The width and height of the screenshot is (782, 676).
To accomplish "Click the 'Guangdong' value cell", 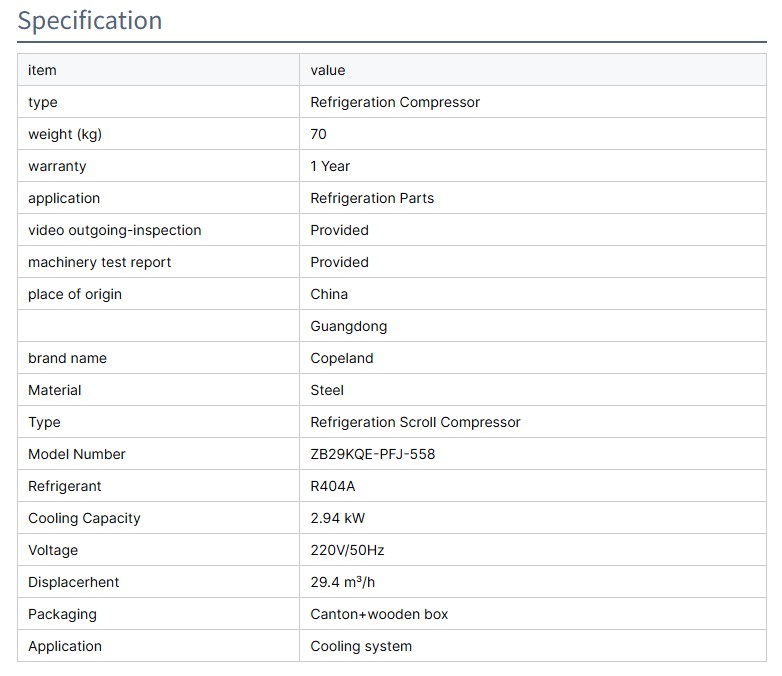I will [349, 326].
